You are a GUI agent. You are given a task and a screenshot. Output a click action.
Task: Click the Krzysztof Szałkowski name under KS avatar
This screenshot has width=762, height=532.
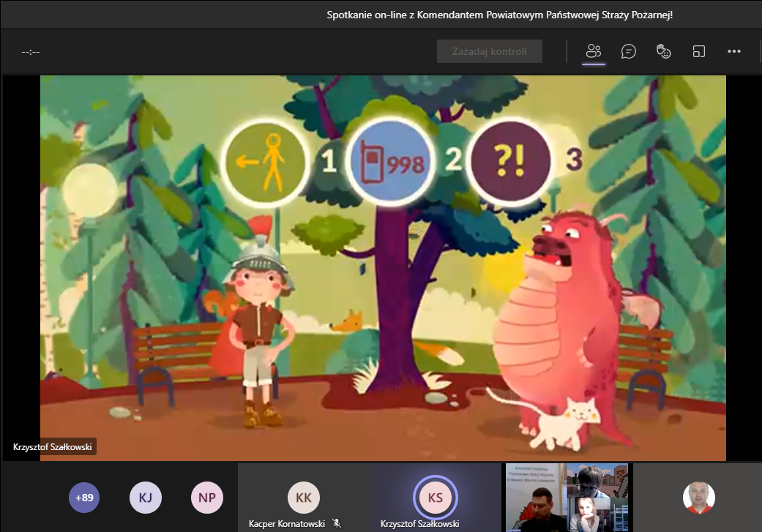[x=420, y=524]
